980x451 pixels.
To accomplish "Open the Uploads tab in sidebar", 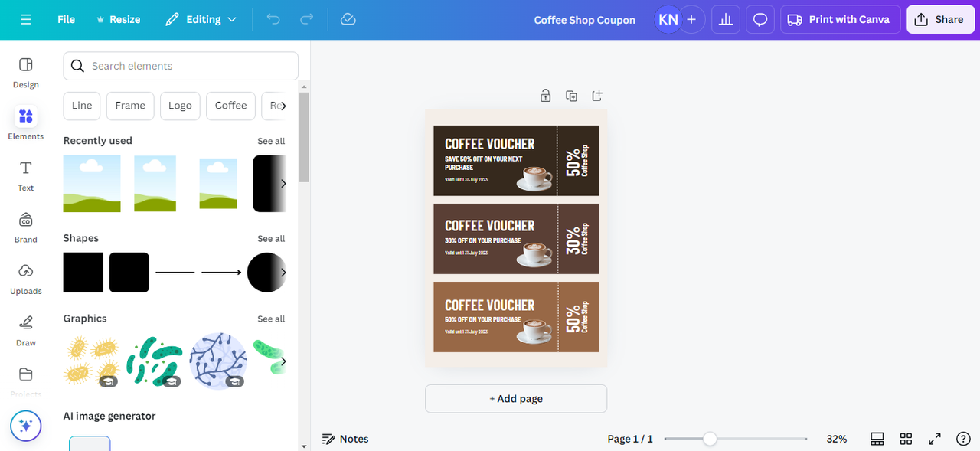I will pyautogui.click(x=26, y=279).
